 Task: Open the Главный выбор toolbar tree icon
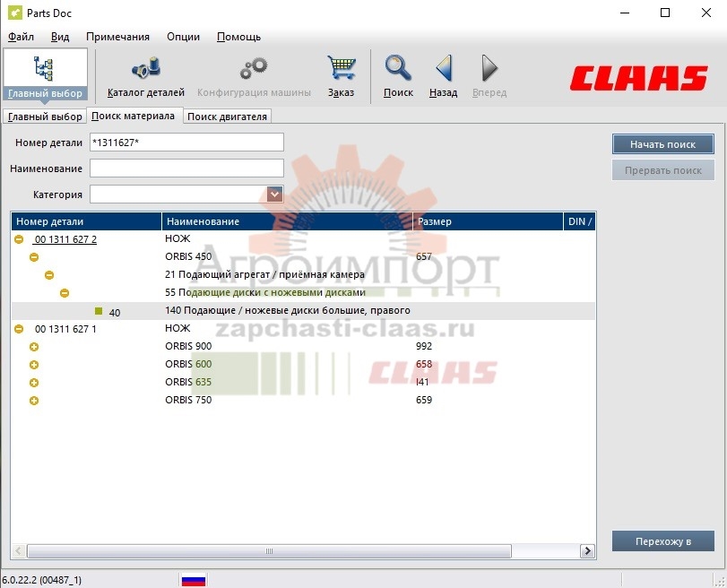point(45,69)
